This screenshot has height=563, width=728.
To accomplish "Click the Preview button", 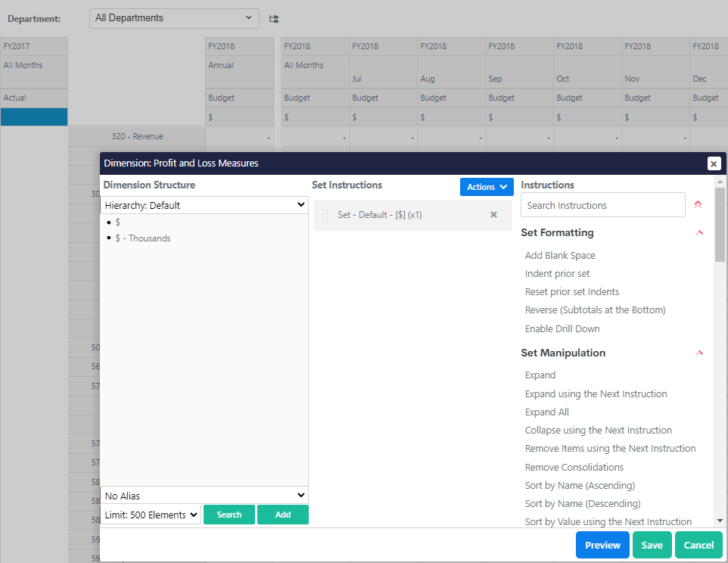I will tap(602, 545).
